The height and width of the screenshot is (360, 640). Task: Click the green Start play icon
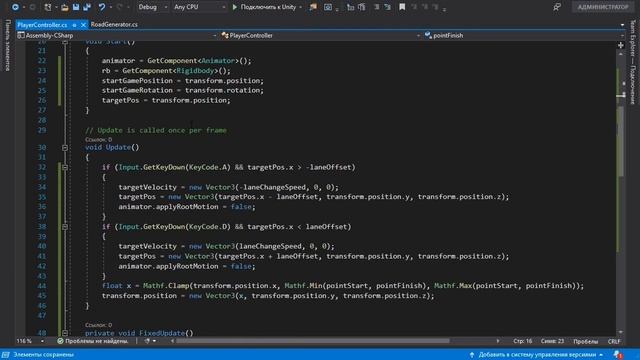click(x=235, y=7)
